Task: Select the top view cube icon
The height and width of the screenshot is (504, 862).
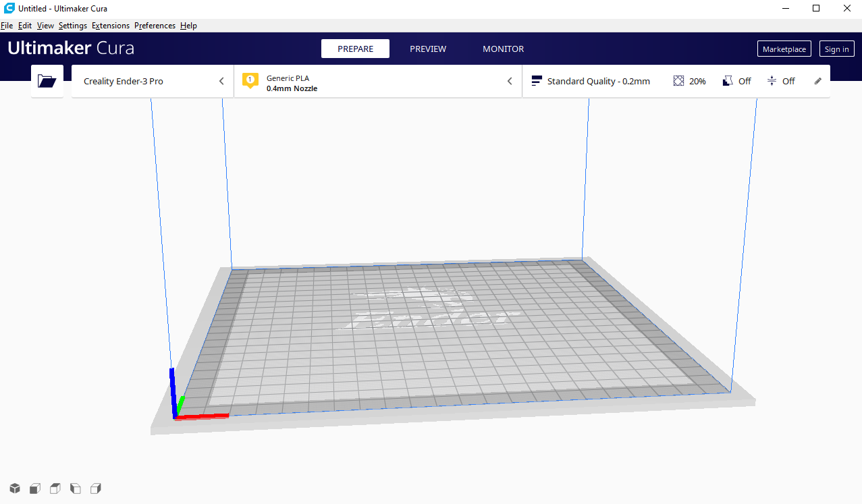Action: (55, 488)
